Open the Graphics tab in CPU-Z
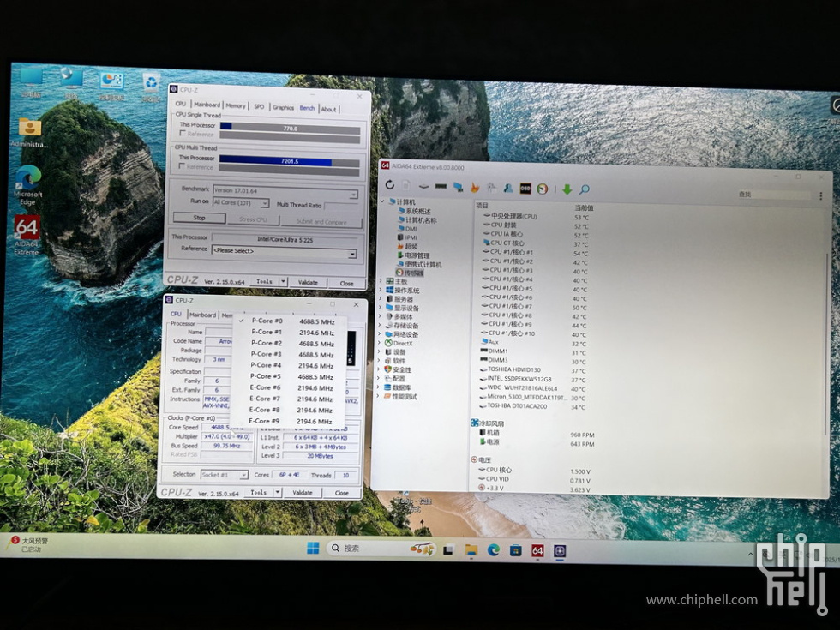The image size is (840, 630). pos(283,108)
